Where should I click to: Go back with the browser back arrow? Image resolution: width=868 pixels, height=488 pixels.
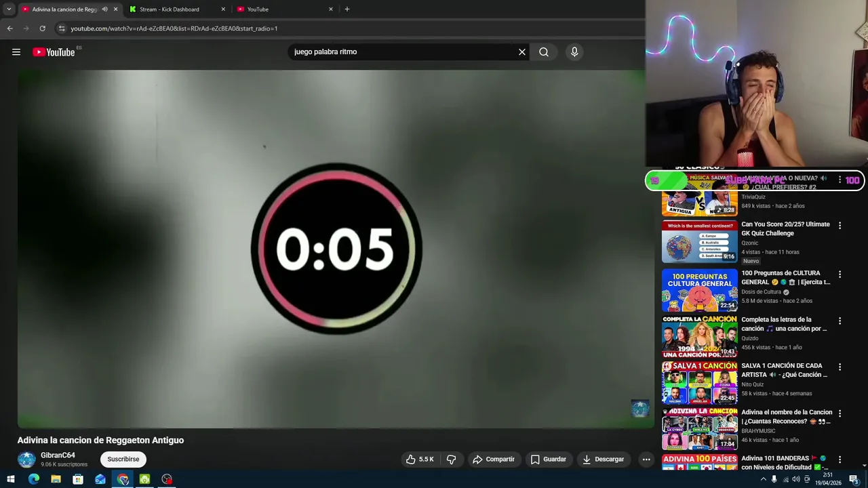[9, 28]
